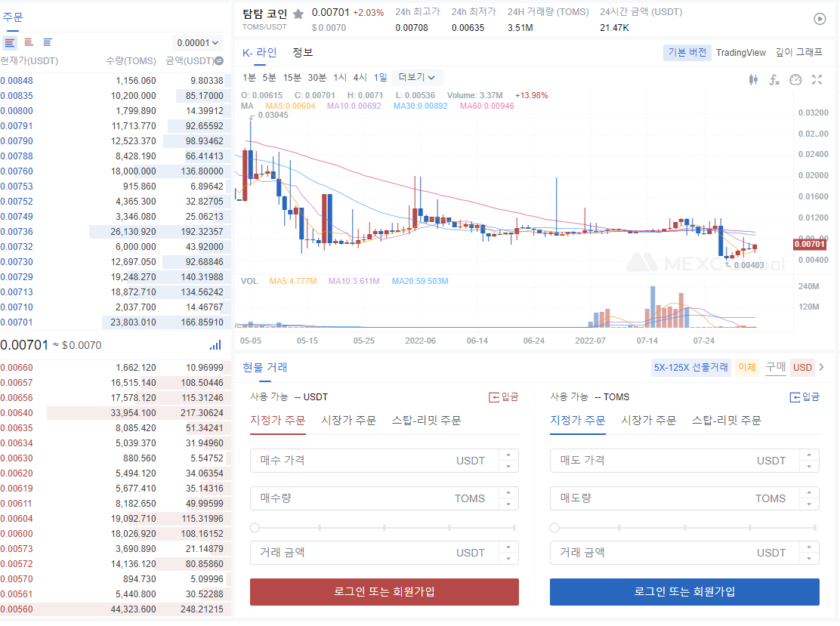840x626 pixels.
Task: Open the 현물 거래 spot trading tab
Action: pyautogui.click(x=265, y=367)
